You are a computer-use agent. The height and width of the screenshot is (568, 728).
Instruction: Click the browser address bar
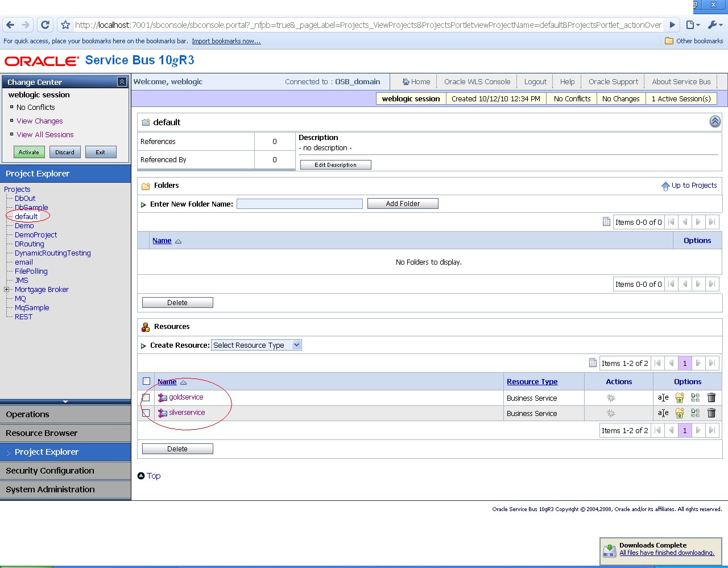click(369, 25)
